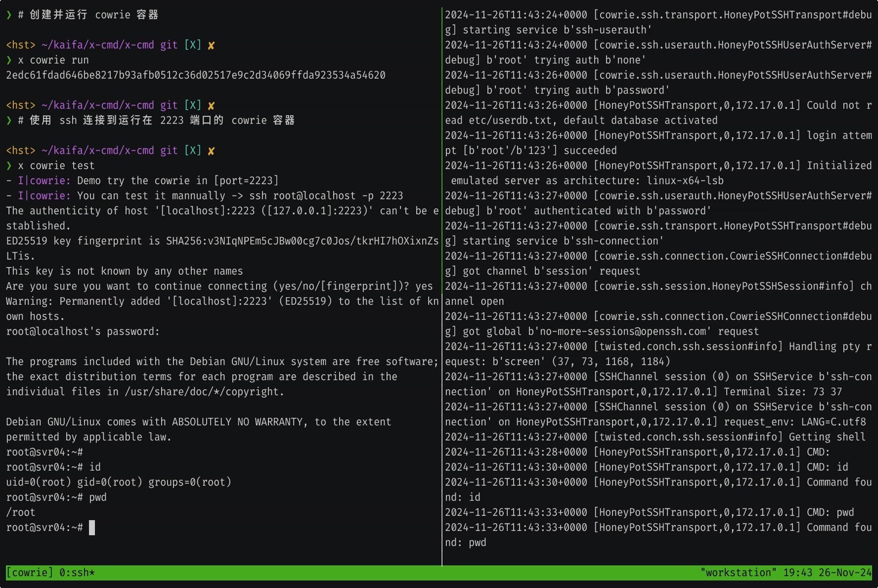
Task: Click the vertical divider between tmux panes
Action: coord(441,293)
